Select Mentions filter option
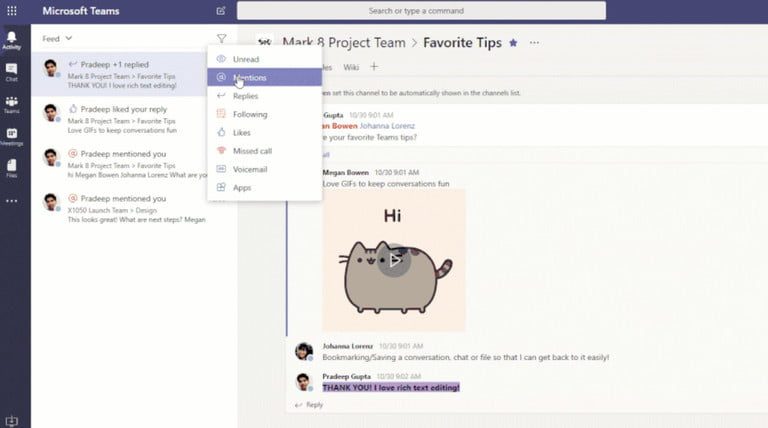This screenshot has width=768, height=428. [x=249, y=77]
